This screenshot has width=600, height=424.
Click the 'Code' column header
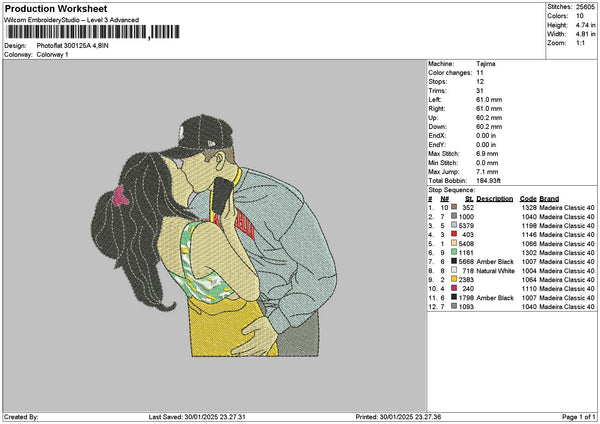528,199
